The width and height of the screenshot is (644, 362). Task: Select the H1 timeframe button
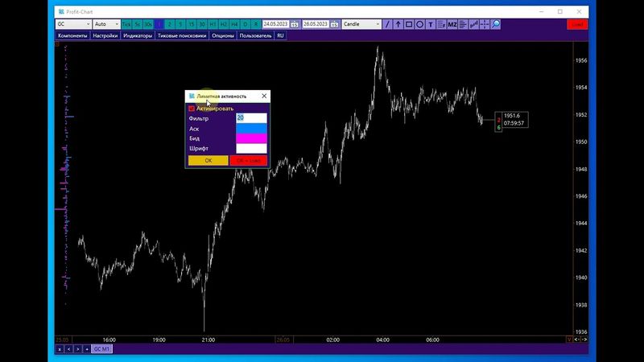[x=213, y=24]
